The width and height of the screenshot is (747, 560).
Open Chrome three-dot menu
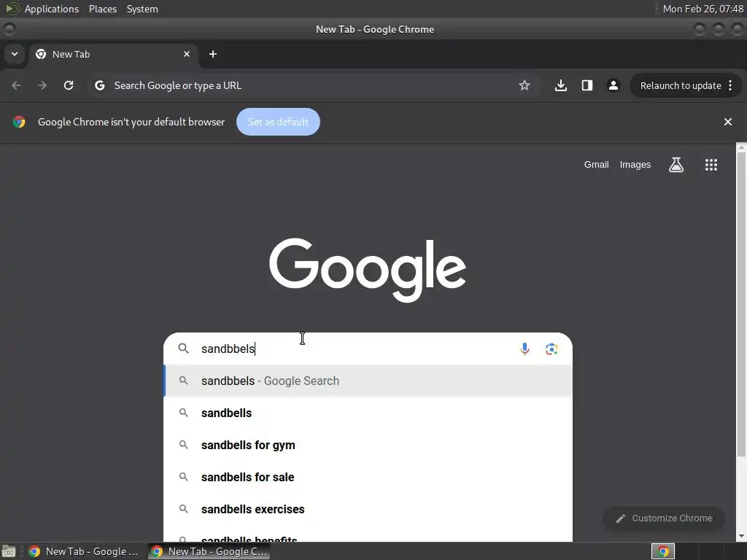731,86
